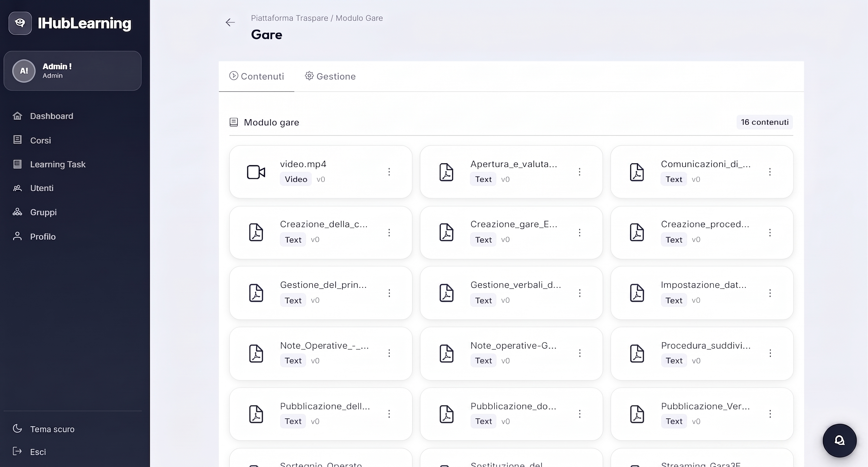The height and width of the screenshot is (467, 868).
Task: Open options menu for Impostazione_dat...
Action: coord(770,293)
